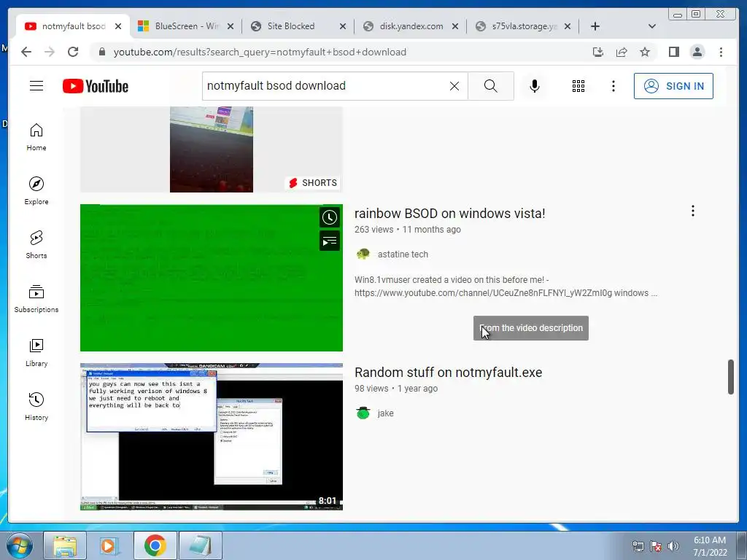Go to YouTube home via logo
Viewport: 747px width, 560px height.
pos(96,86)
